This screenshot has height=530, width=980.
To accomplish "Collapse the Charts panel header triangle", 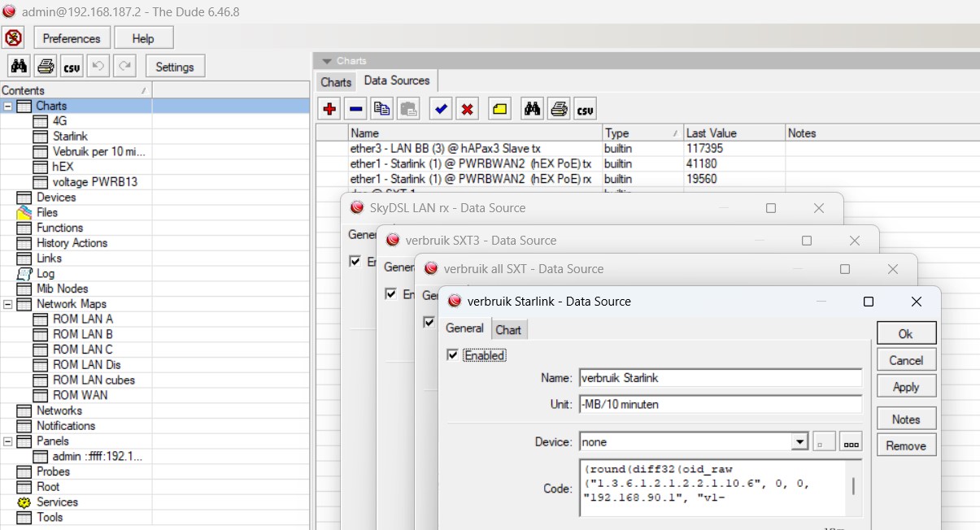I will click(x=327, y=61).
